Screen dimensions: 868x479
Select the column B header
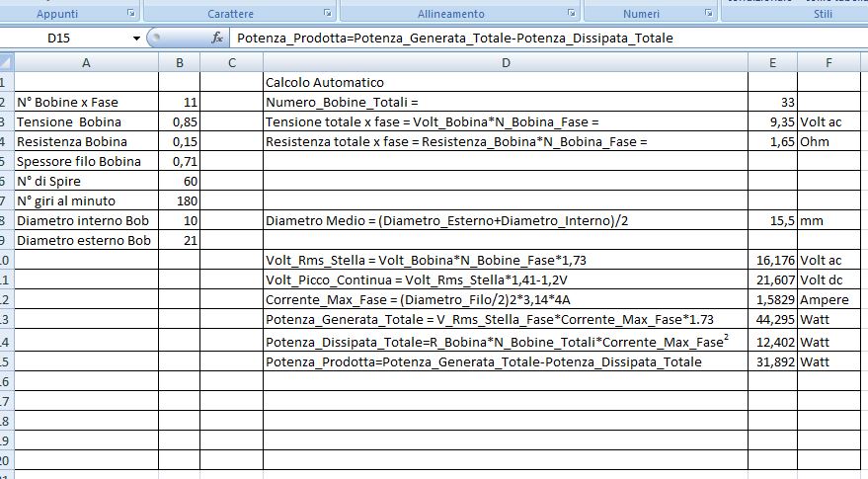(180, 63)
